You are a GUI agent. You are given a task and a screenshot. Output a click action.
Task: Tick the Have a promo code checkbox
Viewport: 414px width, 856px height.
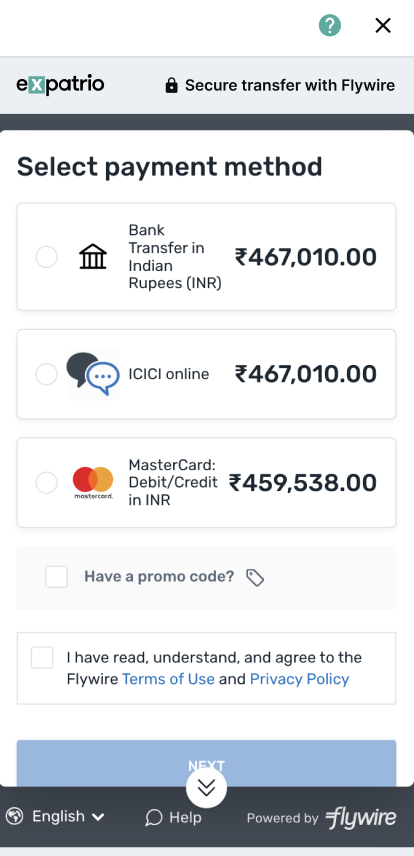[x=56, y=576]
